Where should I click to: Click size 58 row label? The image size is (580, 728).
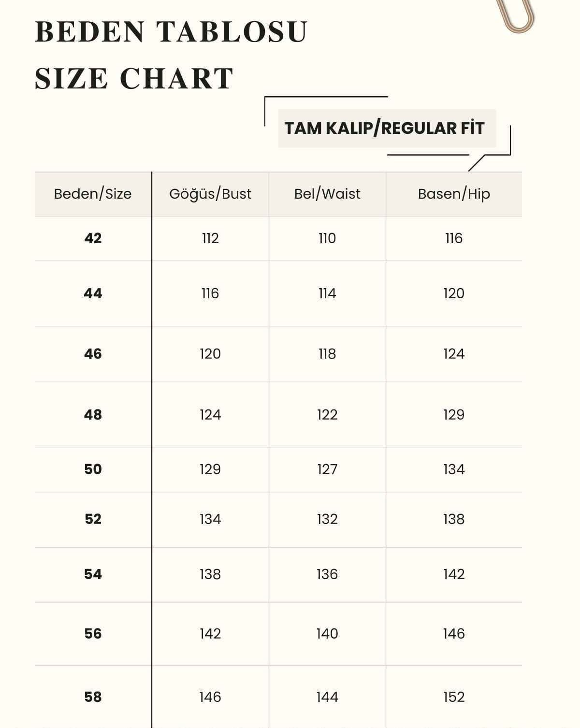[x=93, y=697]
